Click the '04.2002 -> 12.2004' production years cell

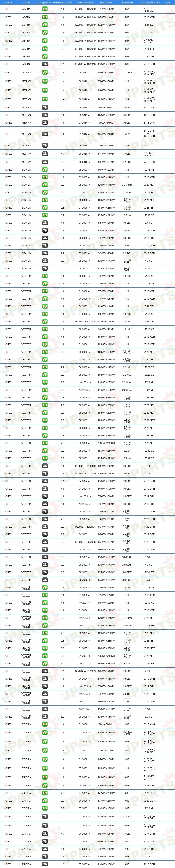click(x=85, y=527)
